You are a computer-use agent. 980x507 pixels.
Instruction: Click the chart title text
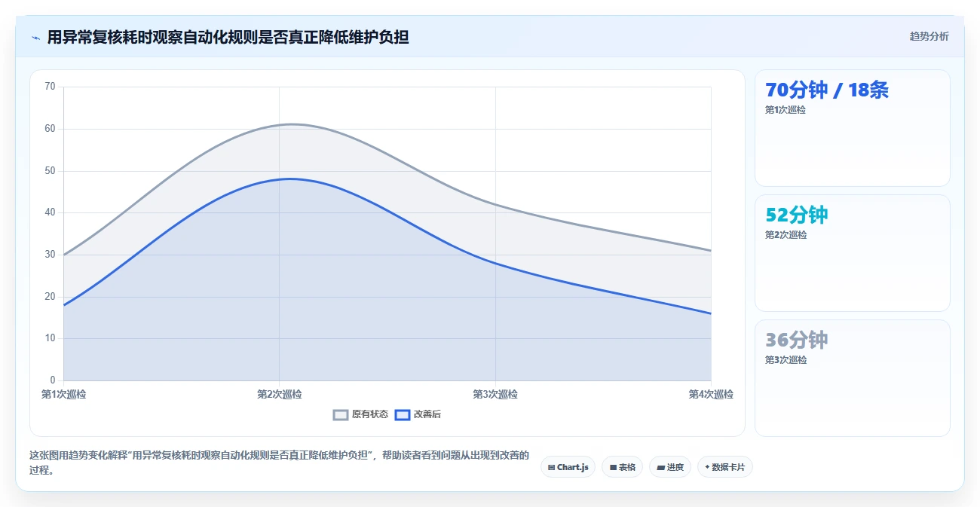228,37
